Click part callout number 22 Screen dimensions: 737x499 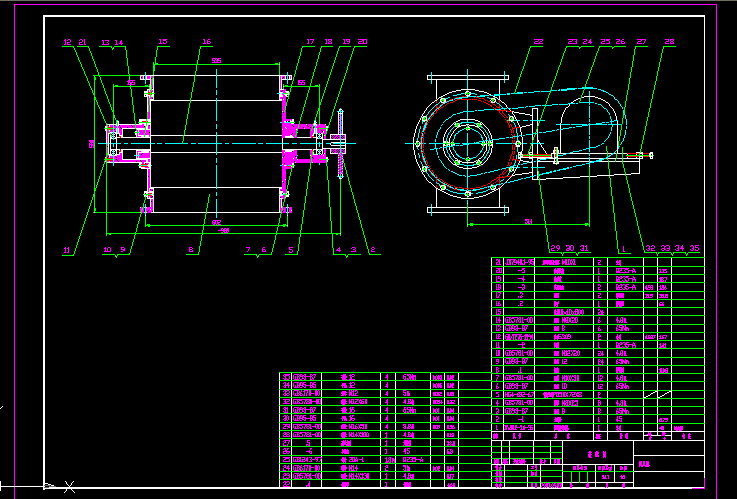(x=538, y=42)
